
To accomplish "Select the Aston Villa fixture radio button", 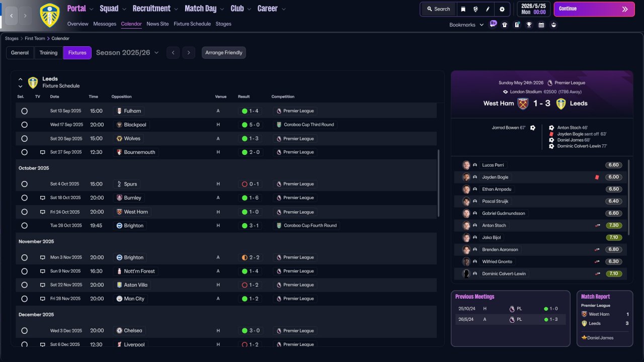I will click(x=24, y=285).
